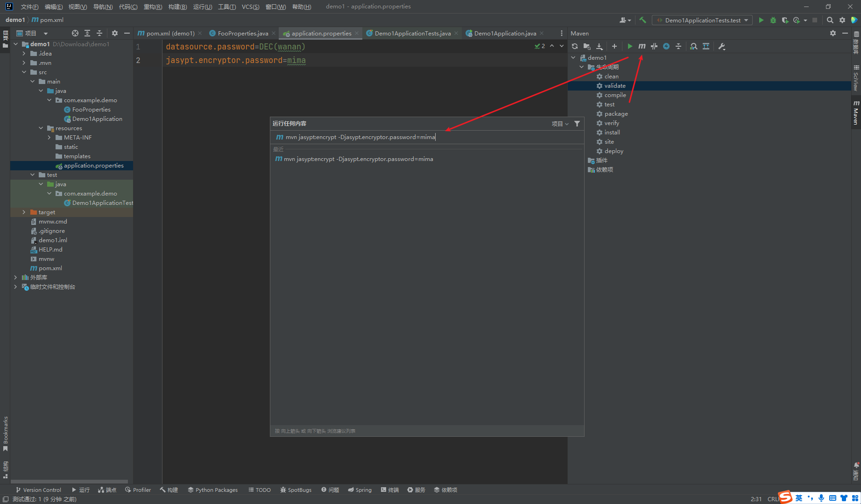Select install lifecycle goal
Screen dimensions: 861x504
(612, 132)
